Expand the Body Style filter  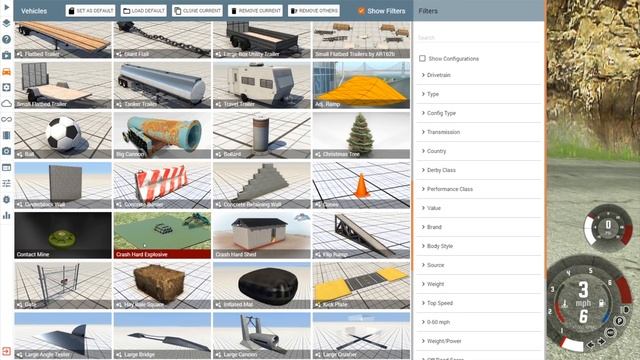(479, 246)
